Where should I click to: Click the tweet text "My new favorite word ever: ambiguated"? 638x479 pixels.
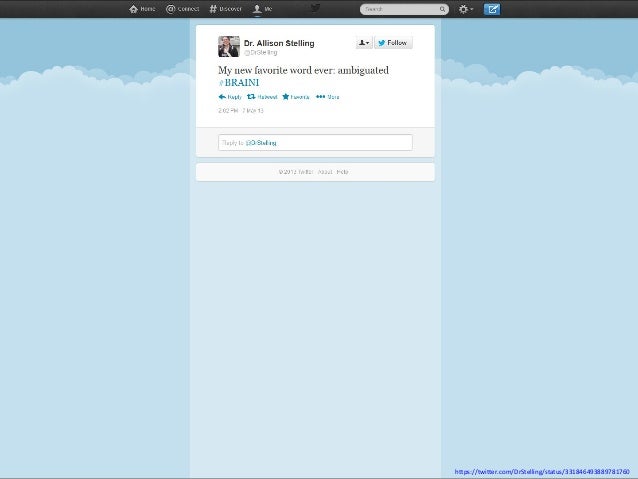coord(304,70)
